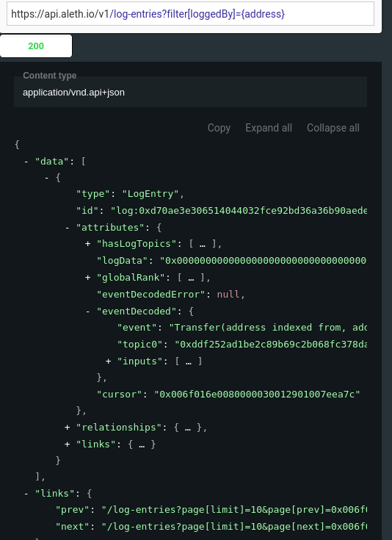392x540 pixels.
Task: Collapse the "eventDecoded" object
Action: [x=88, y=311]
